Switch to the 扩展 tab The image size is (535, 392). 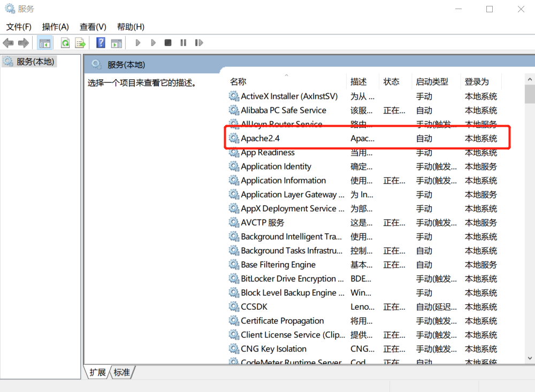[x=97, y=373]
